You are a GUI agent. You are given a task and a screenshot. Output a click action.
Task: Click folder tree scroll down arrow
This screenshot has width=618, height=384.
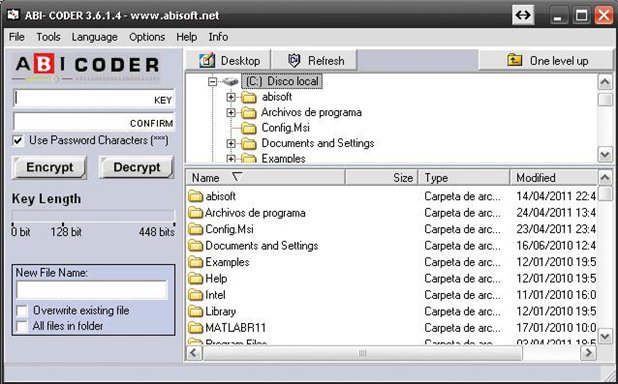[605, 154]
